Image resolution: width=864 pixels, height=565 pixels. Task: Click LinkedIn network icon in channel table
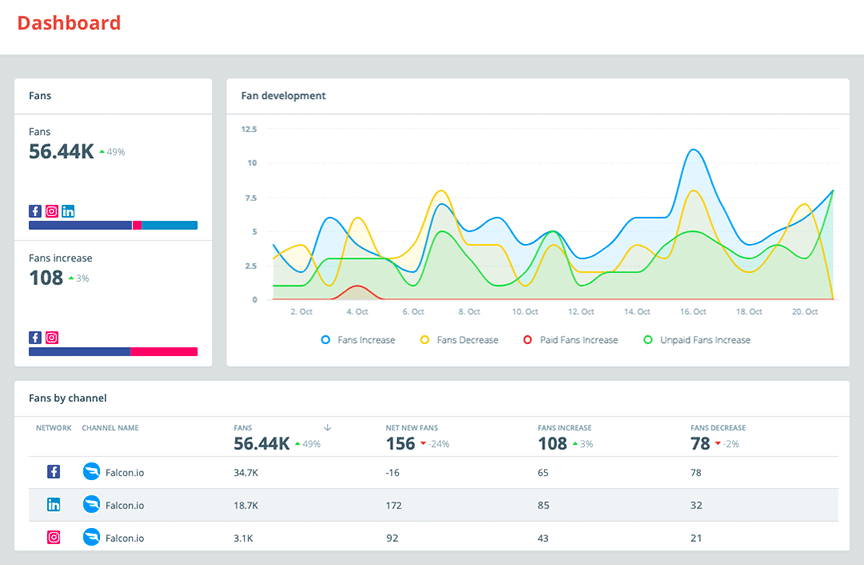[53, 504]
